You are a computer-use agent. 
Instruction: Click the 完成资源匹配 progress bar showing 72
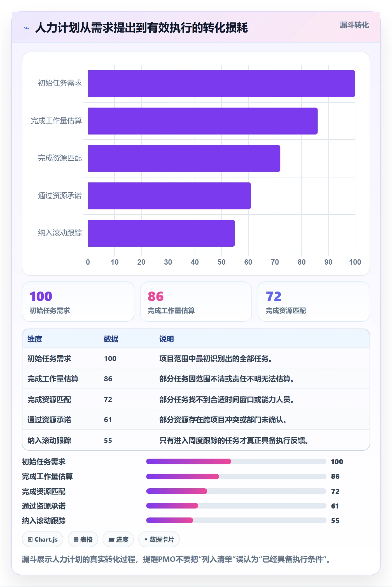click(x=236, y=491)
